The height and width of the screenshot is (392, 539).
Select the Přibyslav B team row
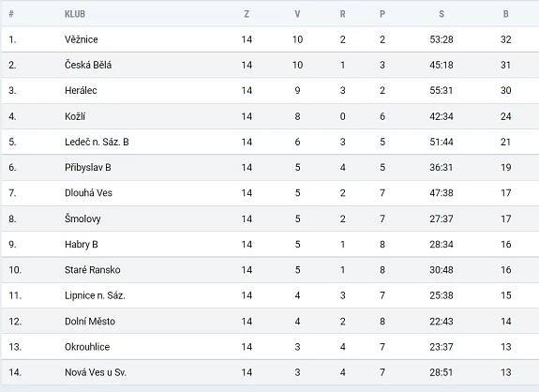[270, 168]
